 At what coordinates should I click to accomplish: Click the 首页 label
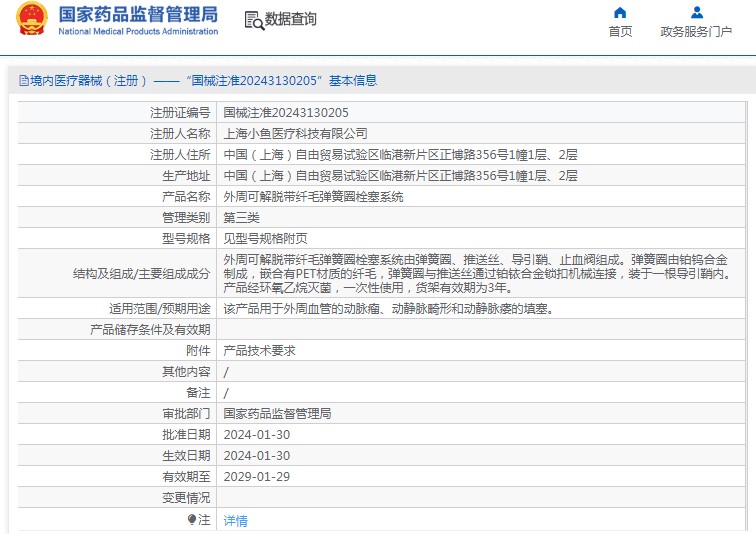[x=620, y=31]
